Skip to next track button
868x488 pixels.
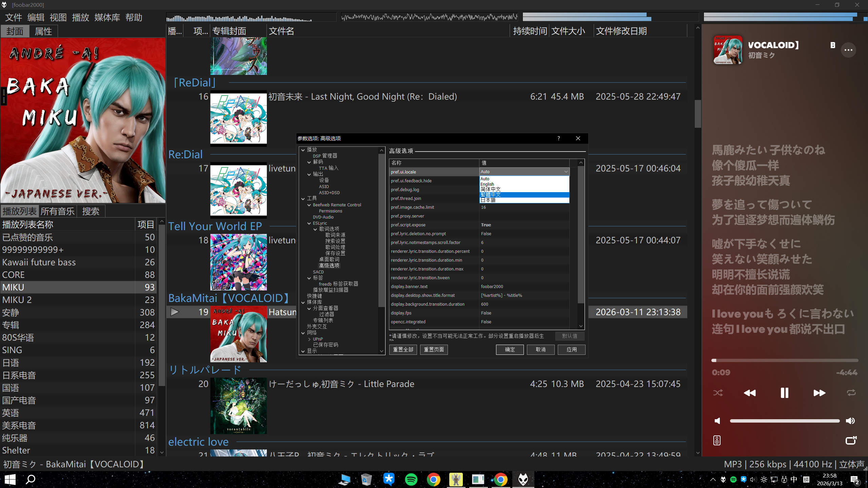(819, 393)
